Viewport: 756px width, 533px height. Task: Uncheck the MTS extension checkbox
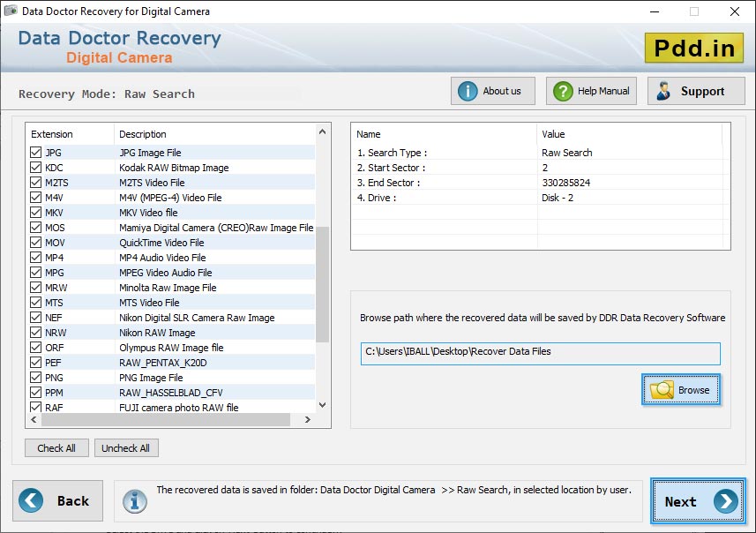pyautogui.click(x=35, y=303)
